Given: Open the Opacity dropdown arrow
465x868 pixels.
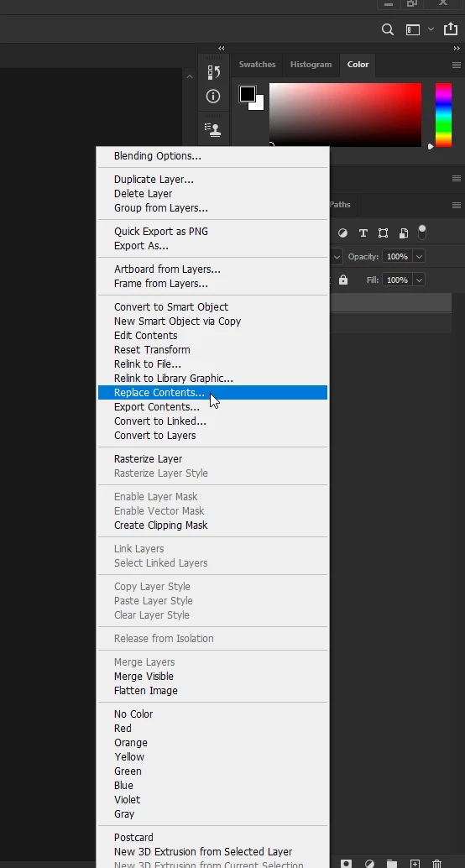Looking at the screenshot, I should coord(419,257).
